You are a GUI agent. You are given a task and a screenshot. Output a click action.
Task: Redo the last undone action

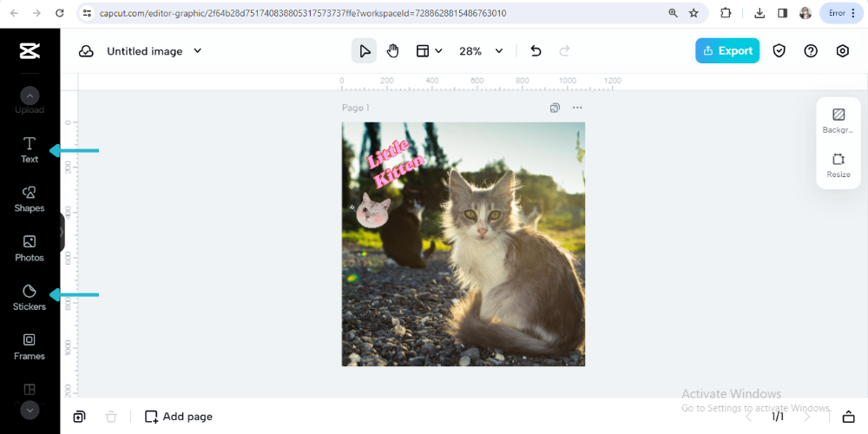click(564, 51)
